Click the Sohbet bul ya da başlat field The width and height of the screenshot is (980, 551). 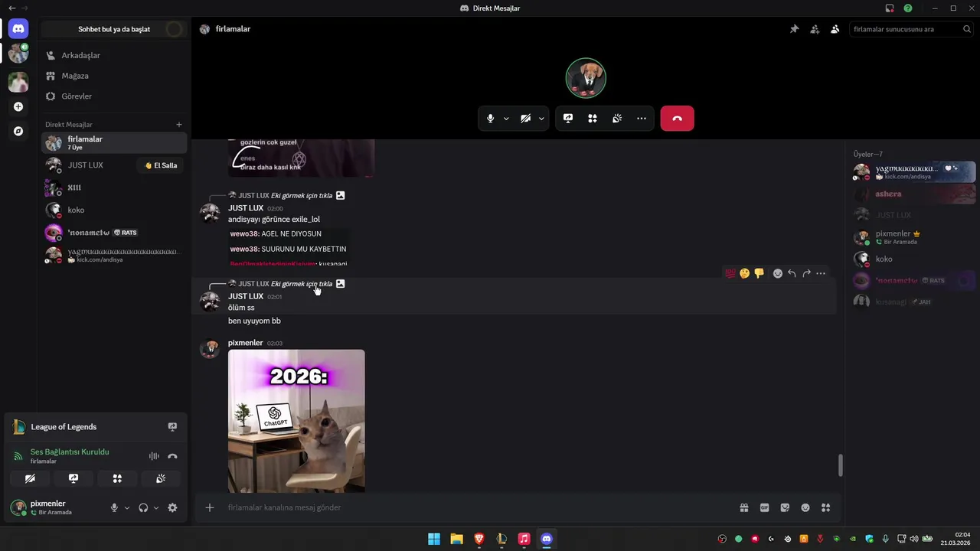click(113, 29)
